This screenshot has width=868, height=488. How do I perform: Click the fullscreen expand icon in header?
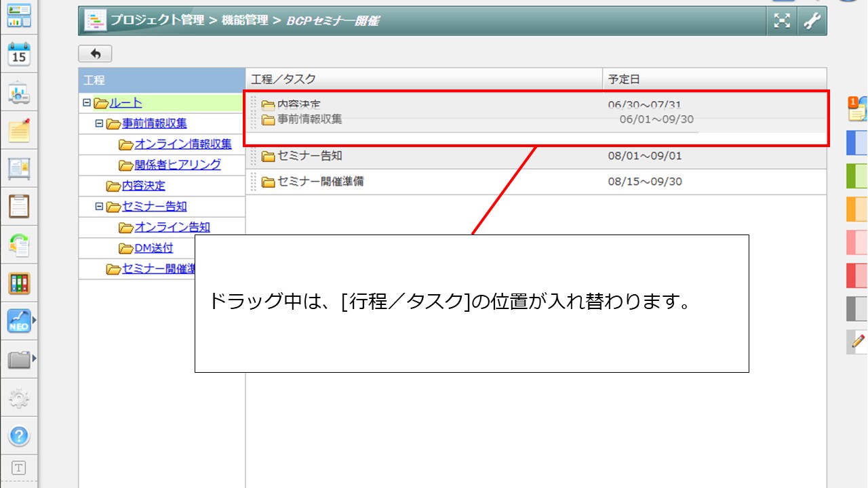pos(782,21)
